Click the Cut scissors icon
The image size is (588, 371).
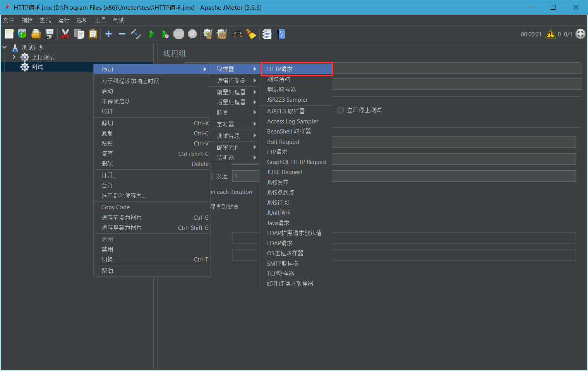click(x=65, y=34)
